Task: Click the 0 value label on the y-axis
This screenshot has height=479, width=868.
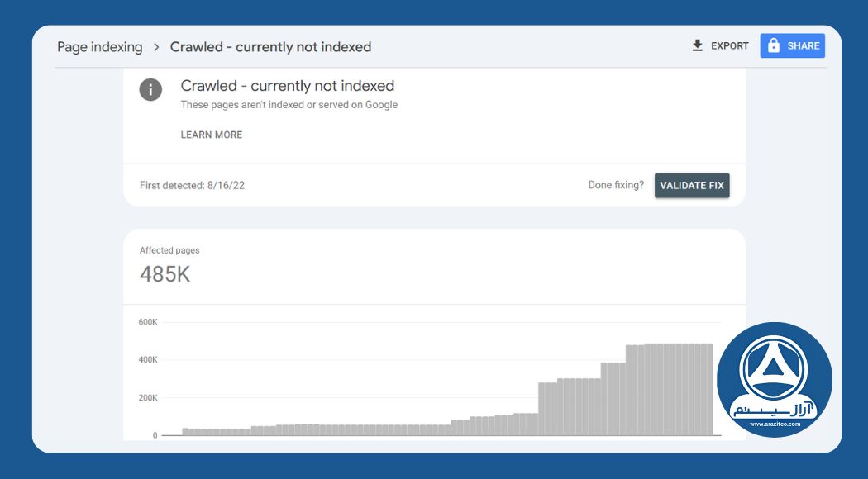Action: coord(155,434)
